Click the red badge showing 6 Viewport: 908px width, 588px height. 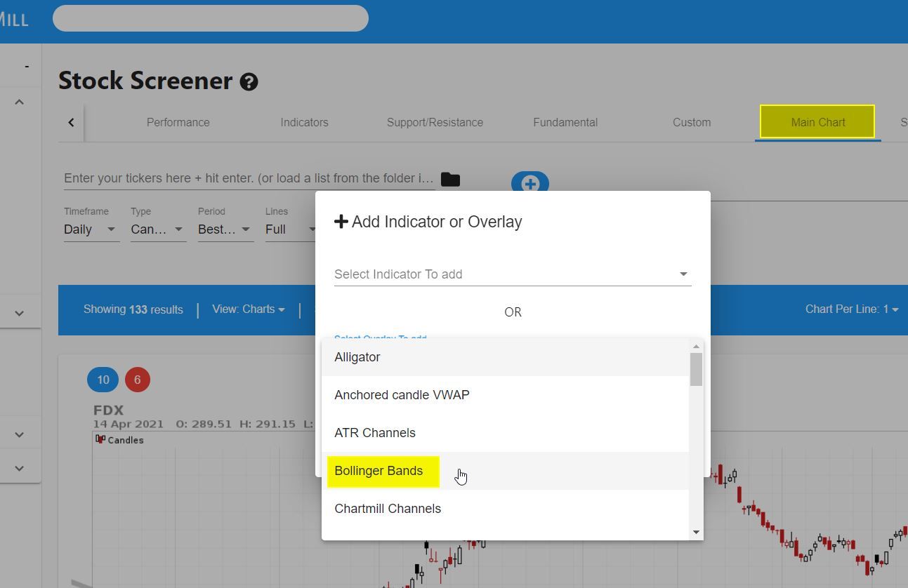tap(138, 380)
